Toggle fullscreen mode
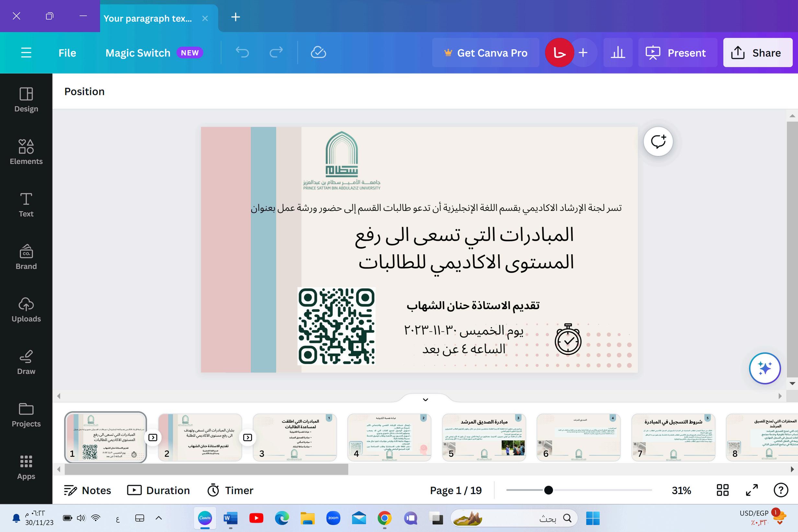Image resolution: width=798 pixels, height=532 pixels. 752,490
